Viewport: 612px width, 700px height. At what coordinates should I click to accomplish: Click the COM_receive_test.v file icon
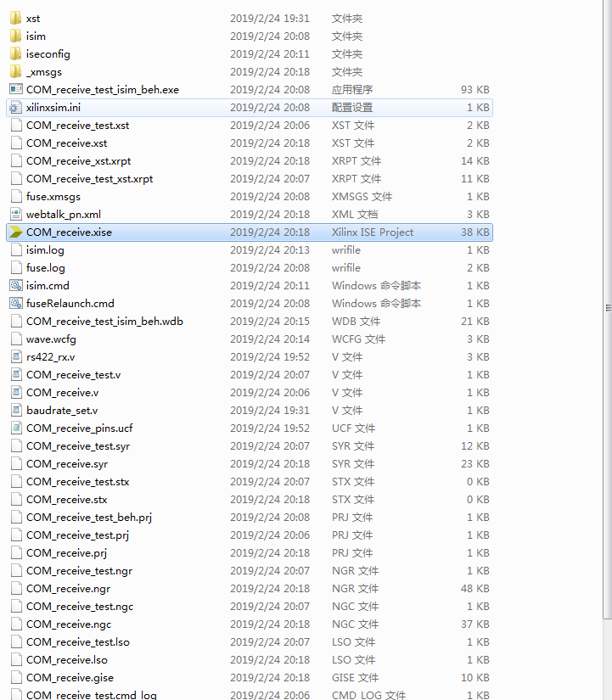point(16,374)
